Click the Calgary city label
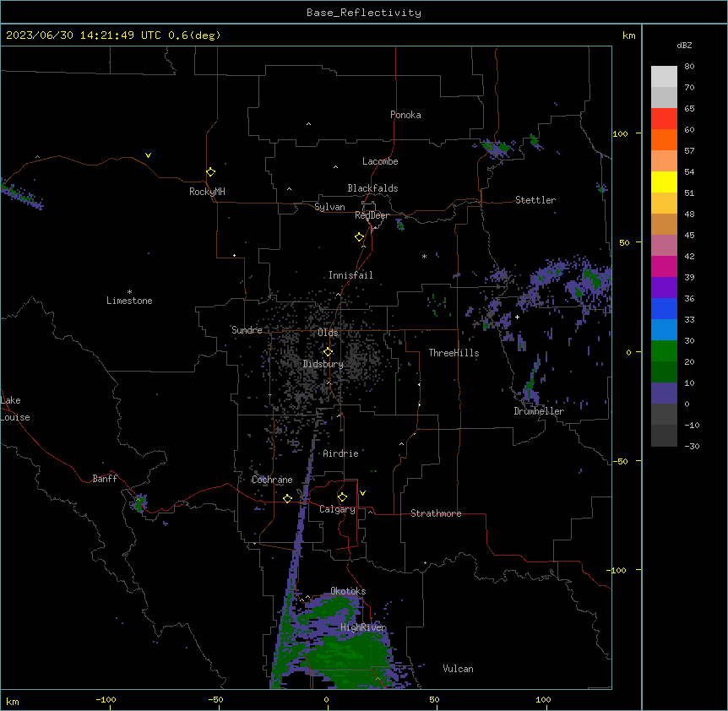Viewport: 728px width, 711px height. click(337, 509)
